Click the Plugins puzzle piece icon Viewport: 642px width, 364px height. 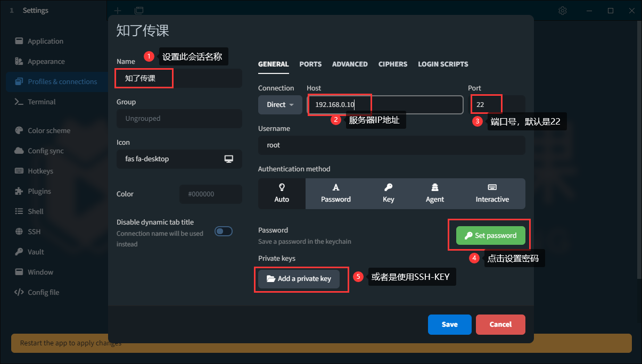pos(19,191)
